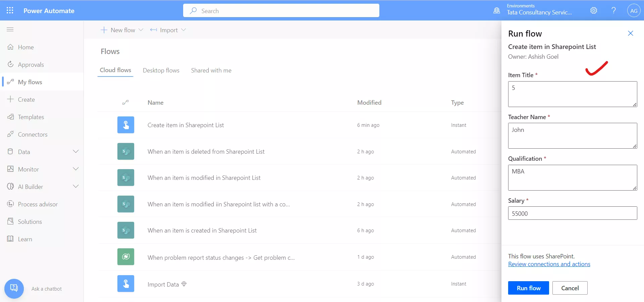Open the Help question mark icon
Screen dimensions: 644x302
613,10
